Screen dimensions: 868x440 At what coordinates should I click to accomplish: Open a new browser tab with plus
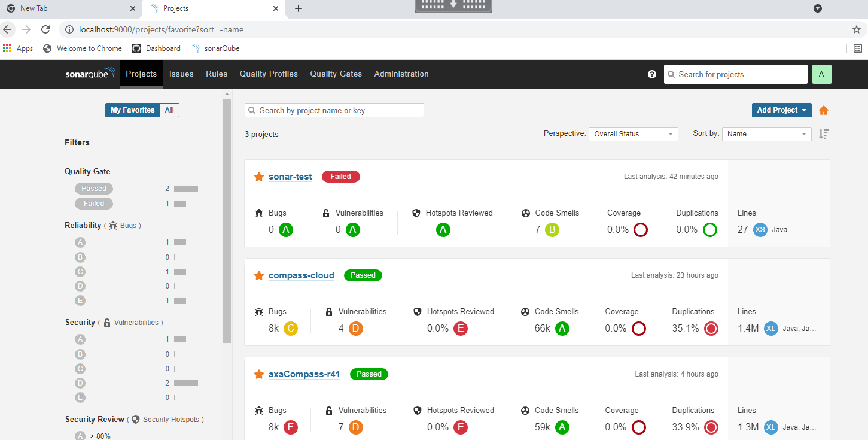click(299, 8)
